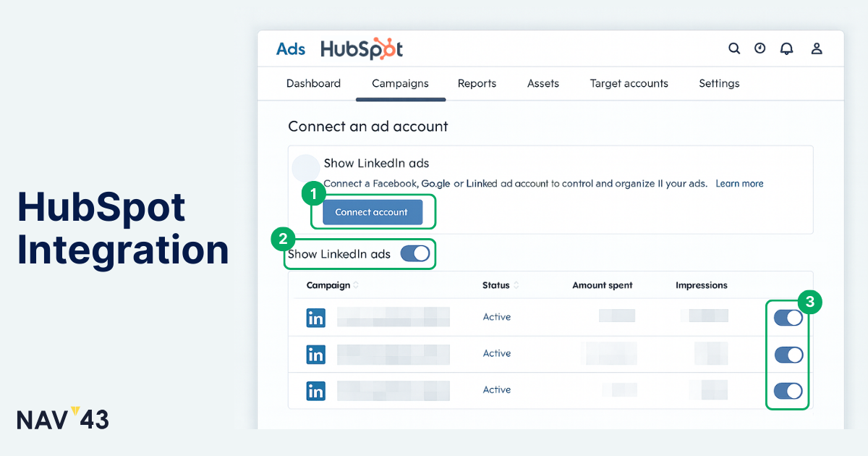Click Active status in first campaign row
This screenshot has width=868, height=456.
[x=497, y=317]
